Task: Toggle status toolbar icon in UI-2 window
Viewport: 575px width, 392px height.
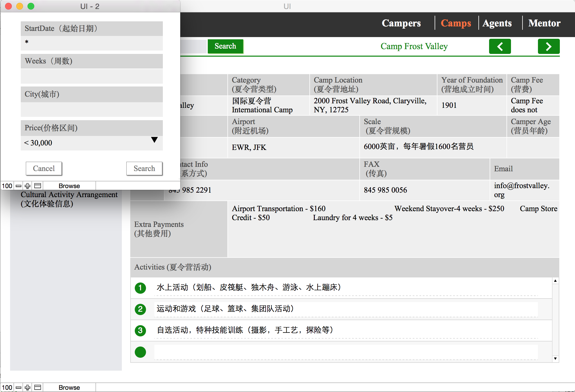Action: [x=38, y=186]
